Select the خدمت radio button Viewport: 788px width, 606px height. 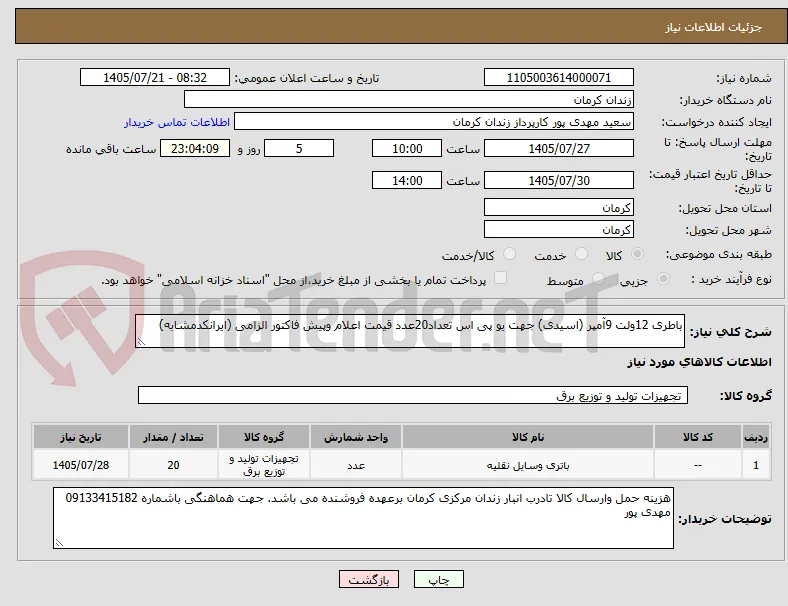[x=581, y=254]
